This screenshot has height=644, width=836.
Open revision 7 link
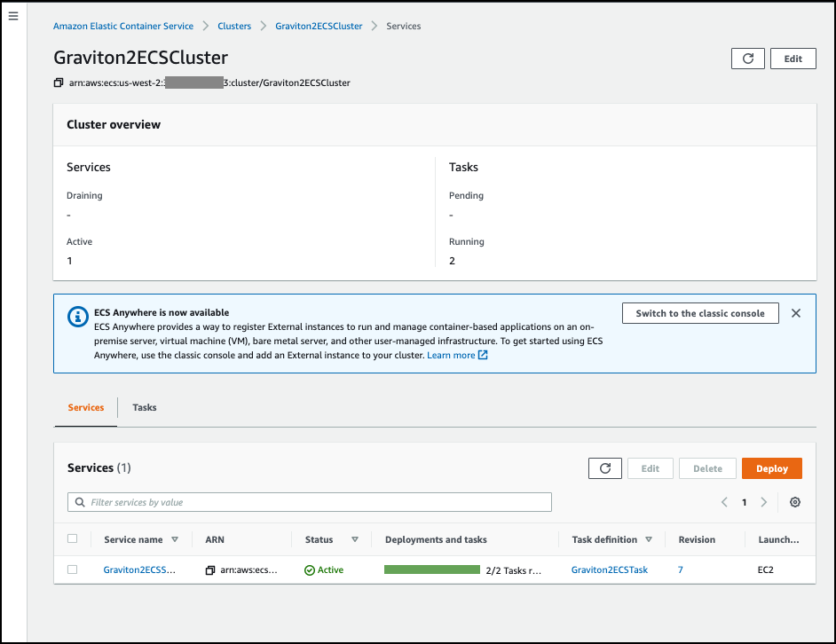(x=681, y=569)
